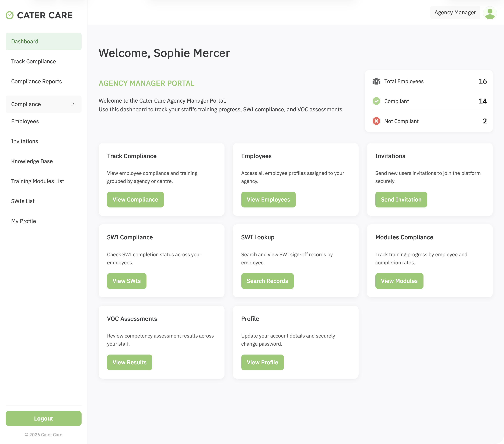Click the SWI Compliance card title
This screenshot has height=444, width=504.
pyautogui.click(x=130, y=237)
